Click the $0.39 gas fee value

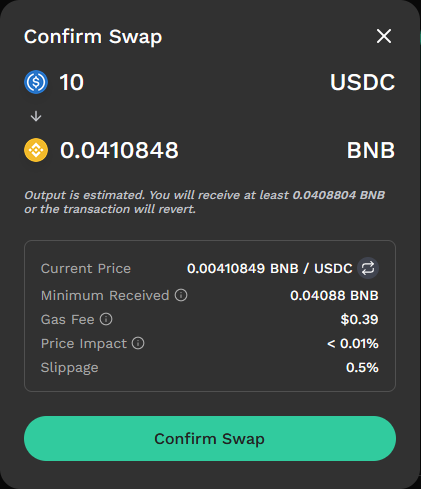point(359,319)
